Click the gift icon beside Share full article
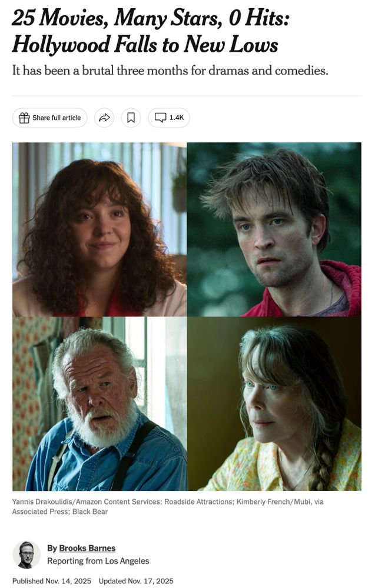The height and width of the screenshot is (588, 375). (24, 118)
